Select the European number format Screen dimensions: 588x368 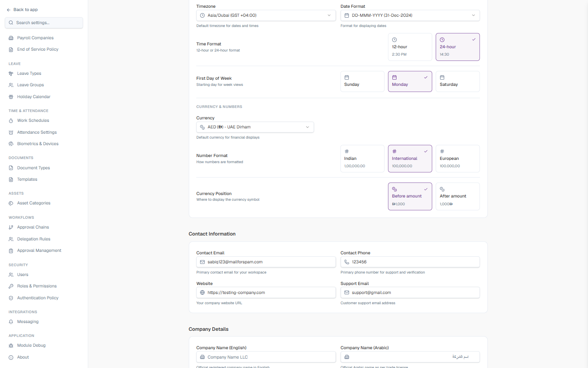pos(458,159)
